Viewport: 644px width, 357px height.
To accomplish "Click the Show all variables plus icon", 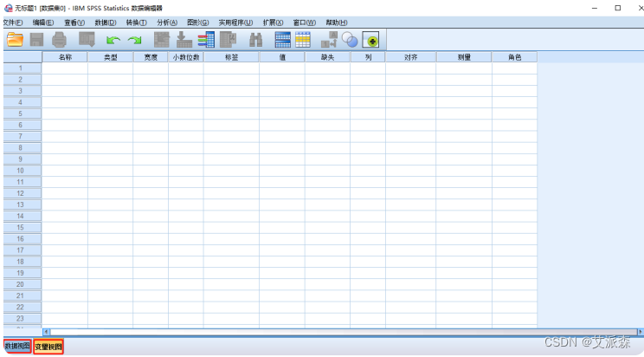I will (x=370, y=40).
